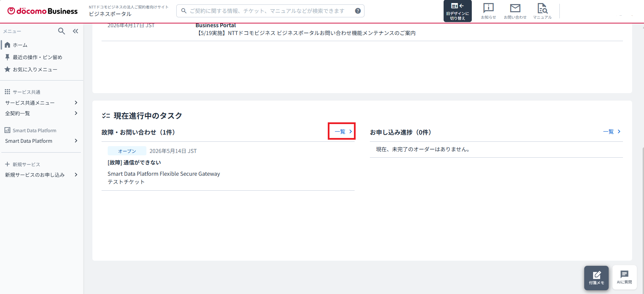
Task: Collapse the sidebar with double-chevron icon
Action: coord(75,31)
